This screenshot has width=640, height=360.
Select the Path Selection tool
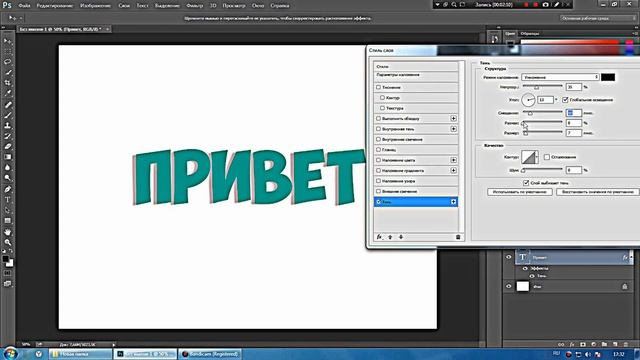(7, 210)
